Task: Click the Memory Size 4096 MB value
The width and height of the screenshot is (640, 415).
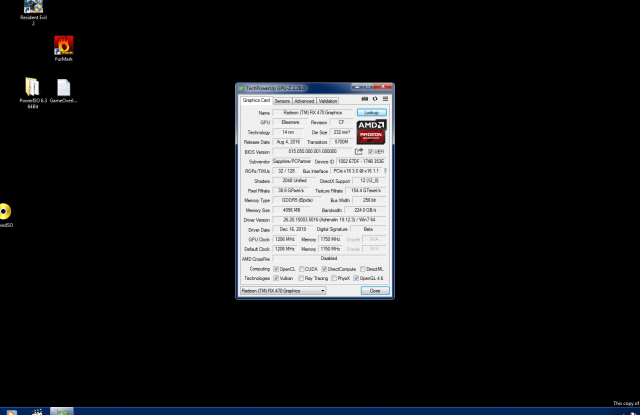Action: (291, 210)
